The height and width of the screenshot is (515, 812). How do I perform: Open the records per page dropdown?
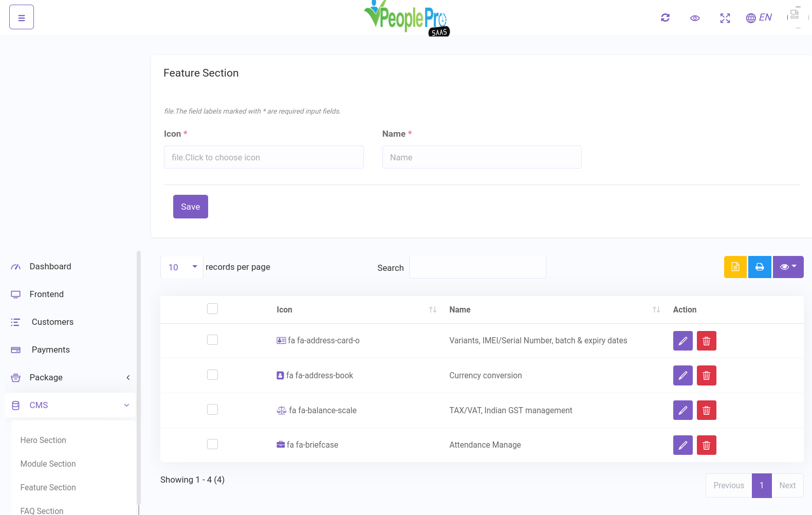coord(182,267)
